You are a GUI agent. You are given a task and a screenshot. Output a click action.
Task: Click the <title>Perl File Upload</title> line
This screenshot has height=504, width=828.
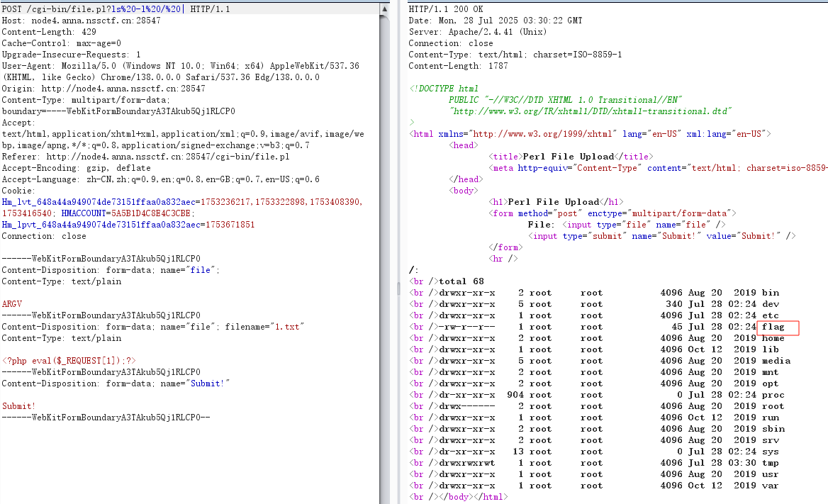point(571,157)
